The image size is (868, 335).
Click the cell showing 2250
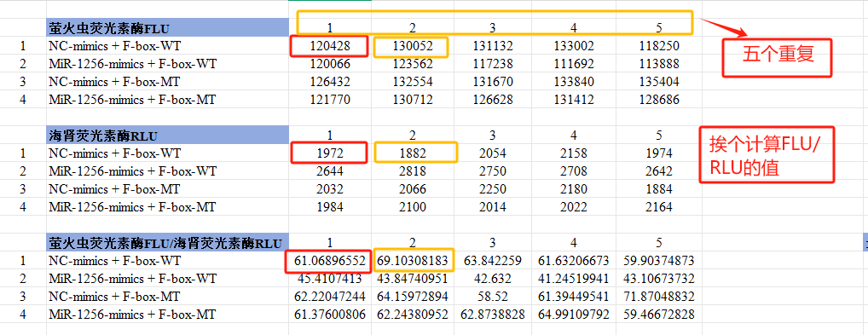pyautogui.click(x=493, y=189)
